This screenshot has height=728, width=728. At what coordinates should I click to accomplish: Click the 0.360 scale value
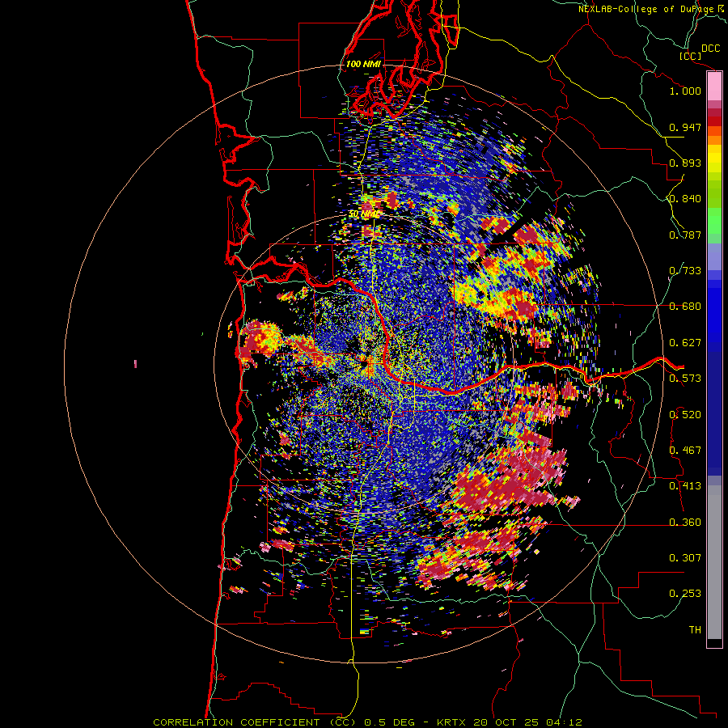point(685,523)
